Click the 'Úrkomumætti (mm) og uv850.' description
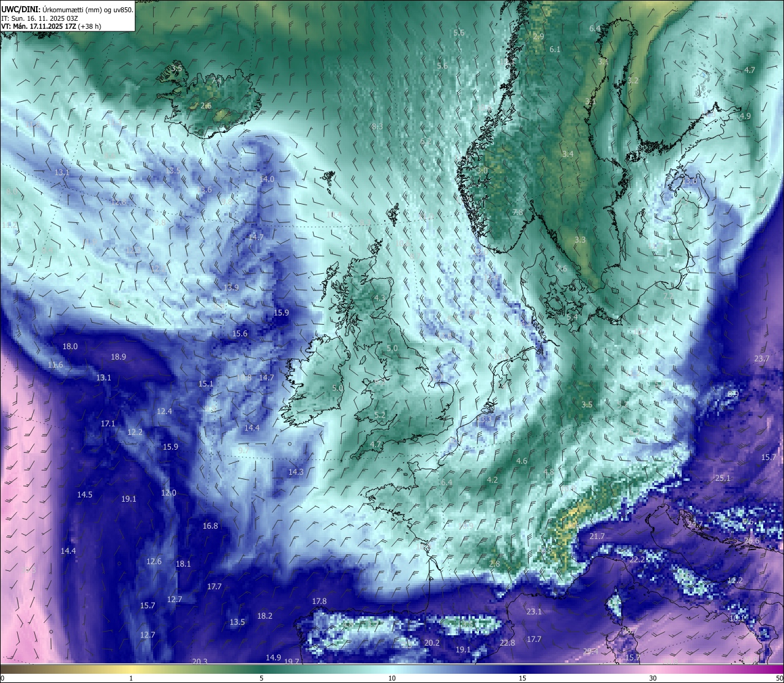 click(x=88, y=9)
